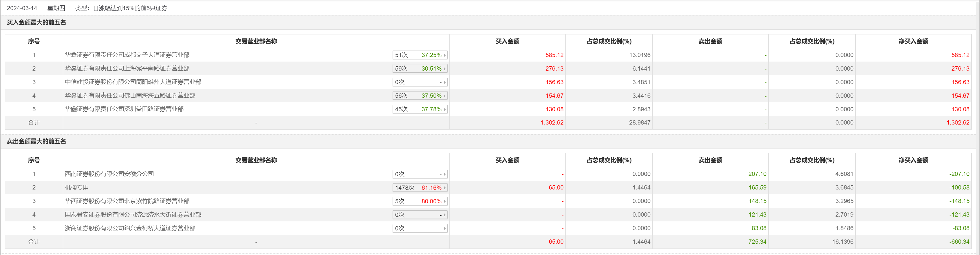Click arrow icon beside 59次 30.51% badge
The width and height of the screenshot is (980, 255).
coord(444,69)
